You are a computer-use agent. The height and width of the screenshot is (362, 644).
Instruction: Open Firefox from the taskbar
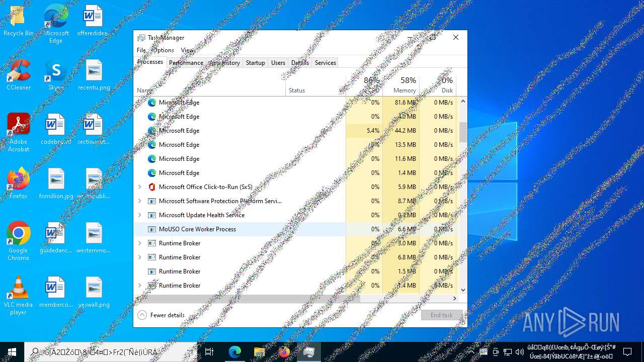[284, 352]
